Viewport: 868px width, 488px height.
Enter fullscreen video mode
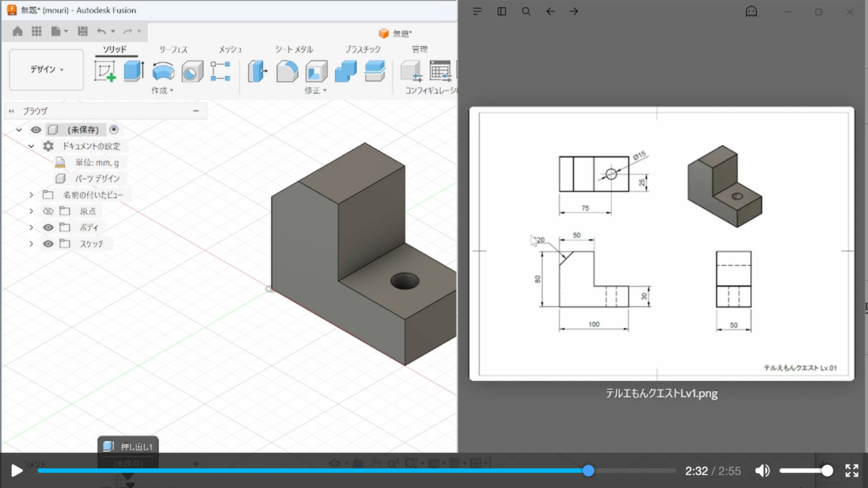(852, 470)
